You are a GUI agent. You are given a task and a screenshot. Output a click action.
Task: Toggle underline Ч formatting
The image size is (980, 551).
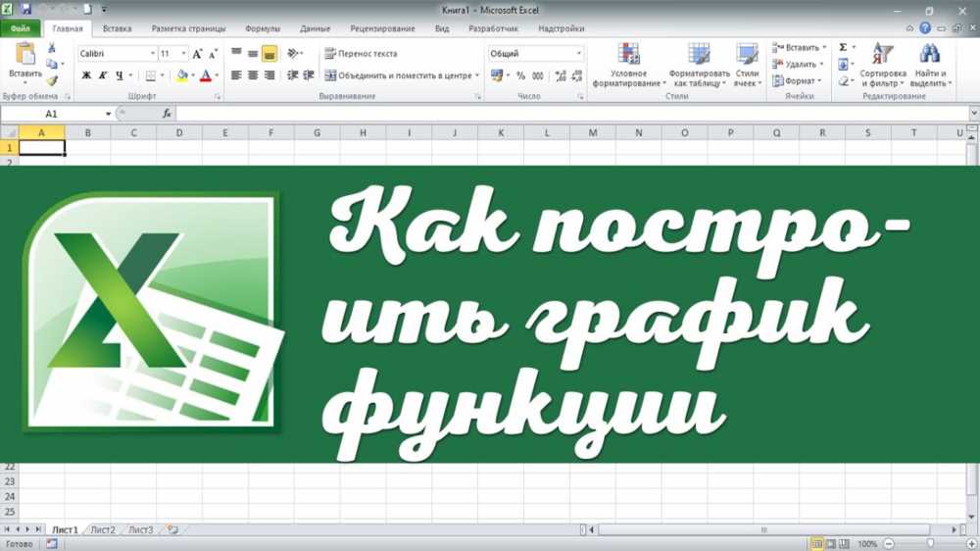[120, 75]
